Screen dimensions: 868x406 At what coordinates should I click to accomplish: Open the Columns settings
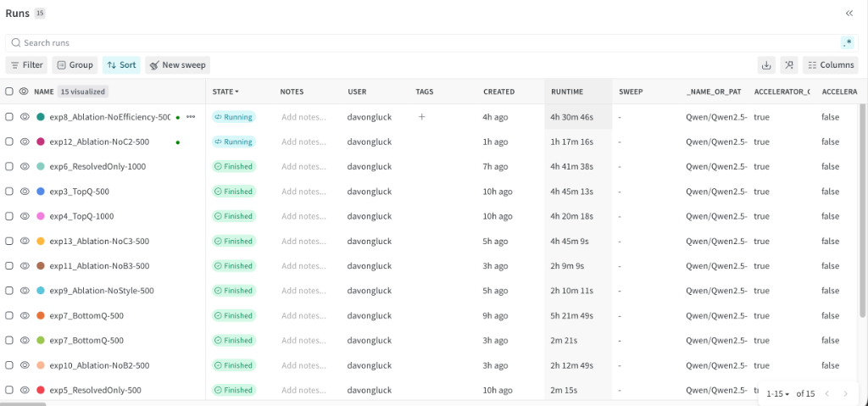click(x=830, y=64)
